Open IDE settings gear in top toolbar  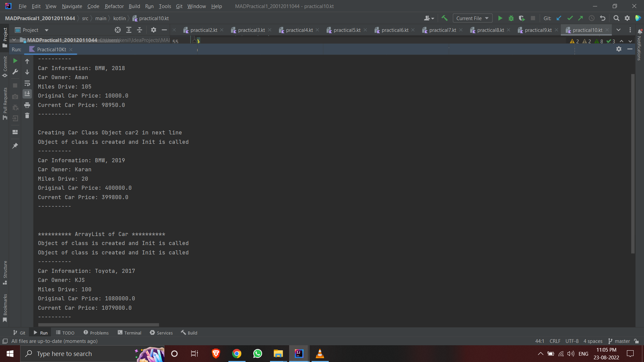point(627,18)
